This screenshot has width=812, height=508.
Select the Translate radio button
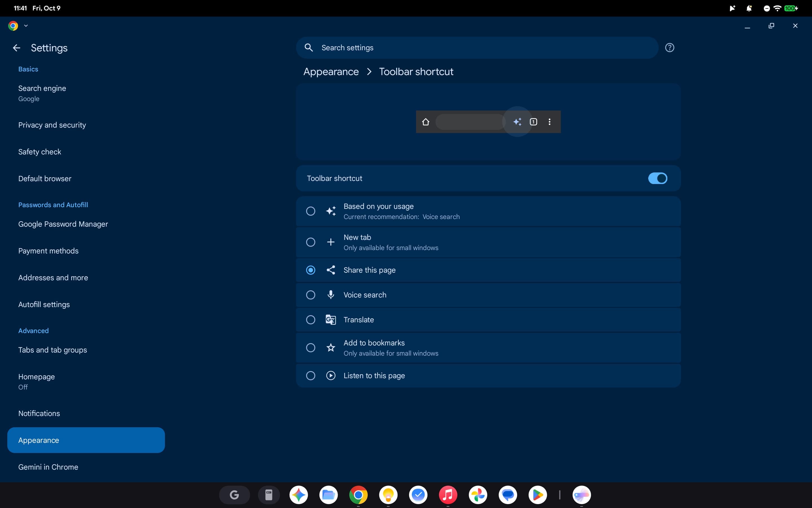[311, 319]
